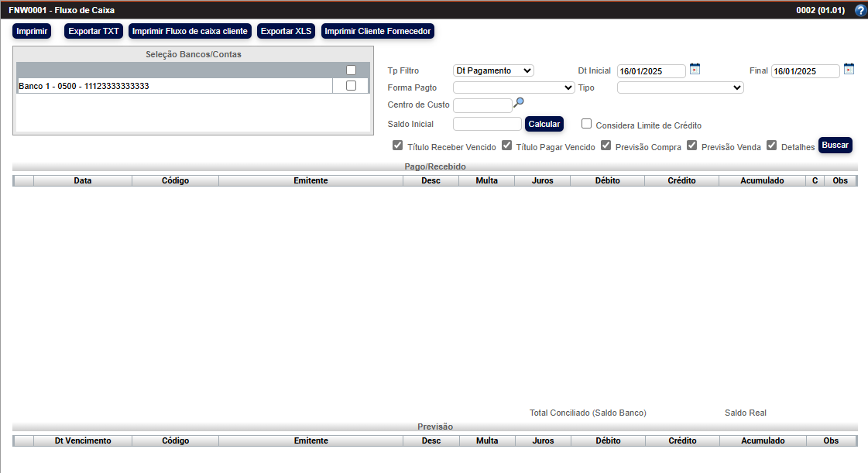Click the Saldo Inicial input field
Screen dimensions: 868x473
pyautogui.click(x=487, y=123)
